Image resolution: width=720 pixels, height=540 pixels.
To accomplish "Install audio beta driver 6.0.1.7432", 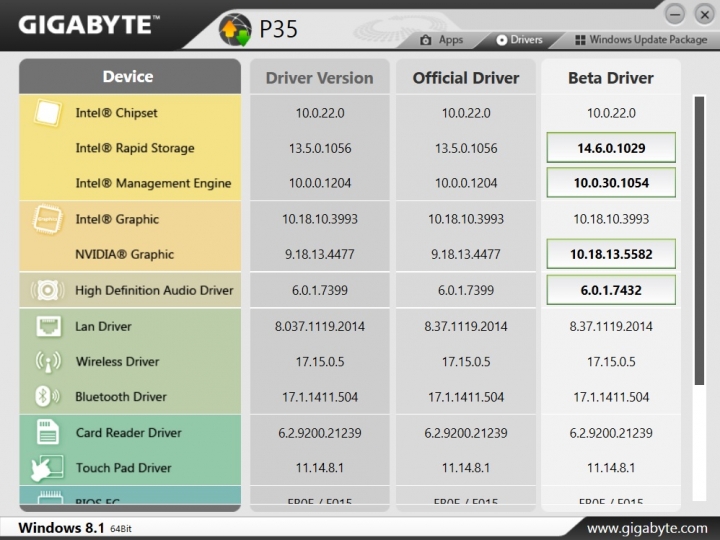I will 611,290.
